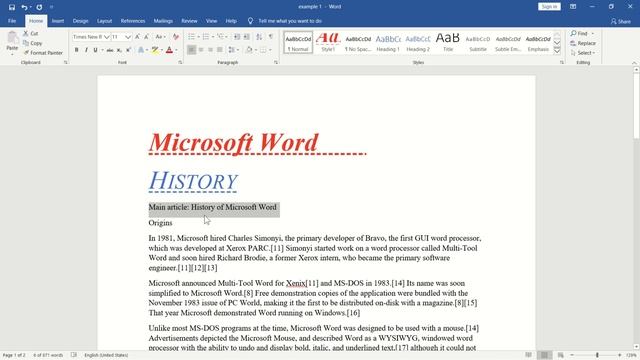Viewport: 640px width, 360px height.
Task: Switch to the Design tab
Action: point(80,21)
